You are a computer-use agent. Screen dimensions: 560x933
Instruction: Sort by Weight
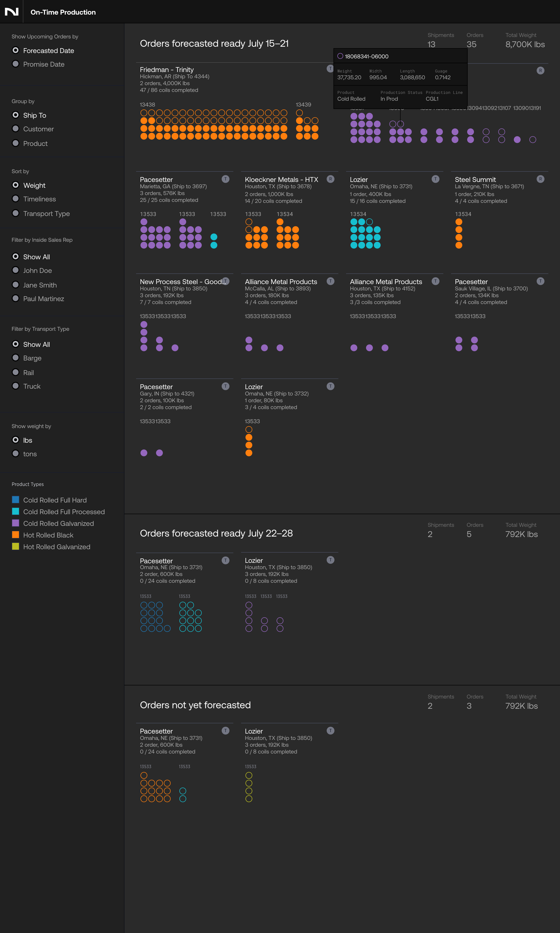pyautogui.click(x=16, y=185)
